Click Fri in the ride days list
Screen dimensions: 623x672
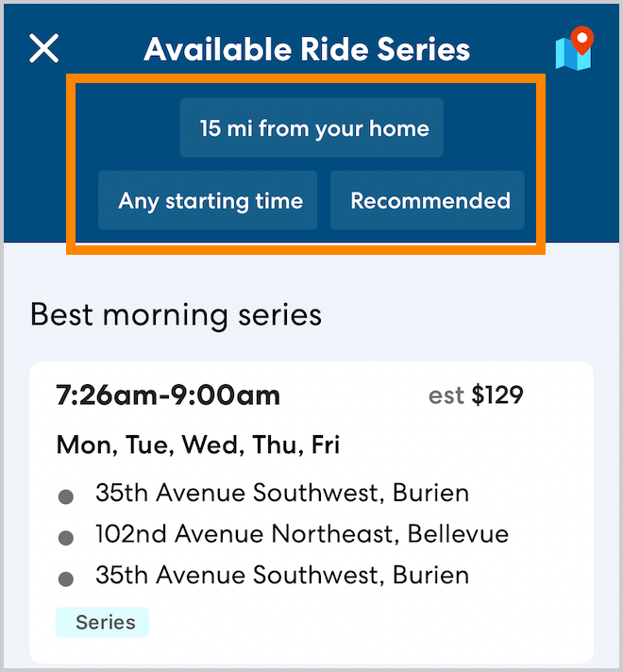(323, 444)
